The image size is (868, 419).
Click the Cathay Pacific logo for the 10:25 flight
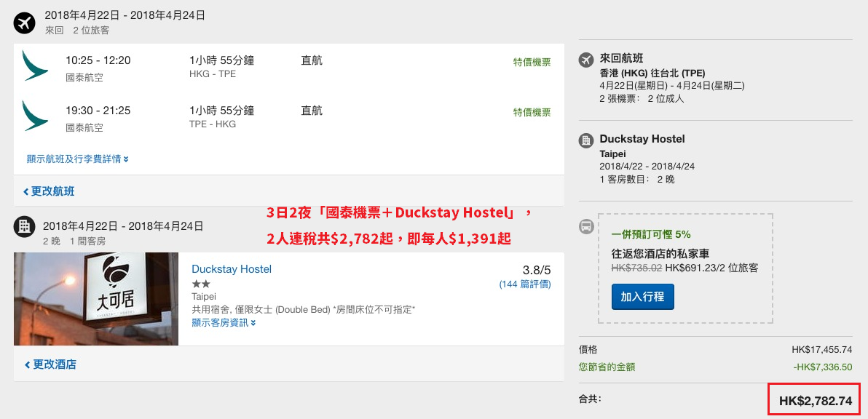click(35, 65)
